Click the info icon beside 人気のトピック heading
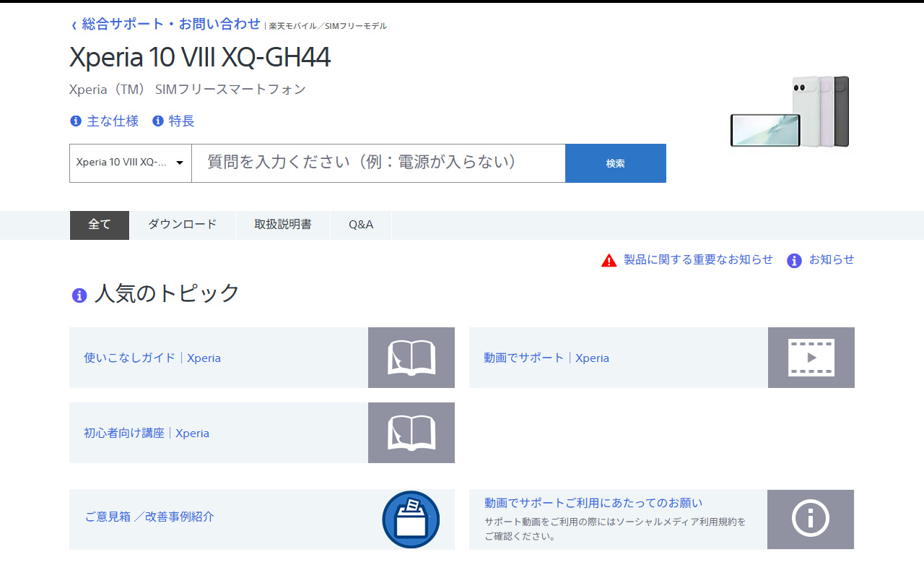Image resolution: width=924 pixels, height=578 pixels. tap(79, 295)
